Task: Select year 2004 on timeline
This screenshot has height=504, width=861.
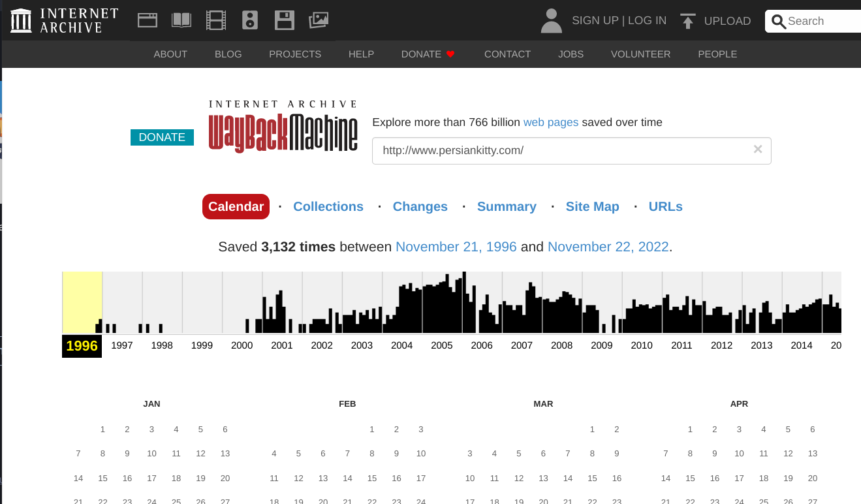Action: (401, 345)
